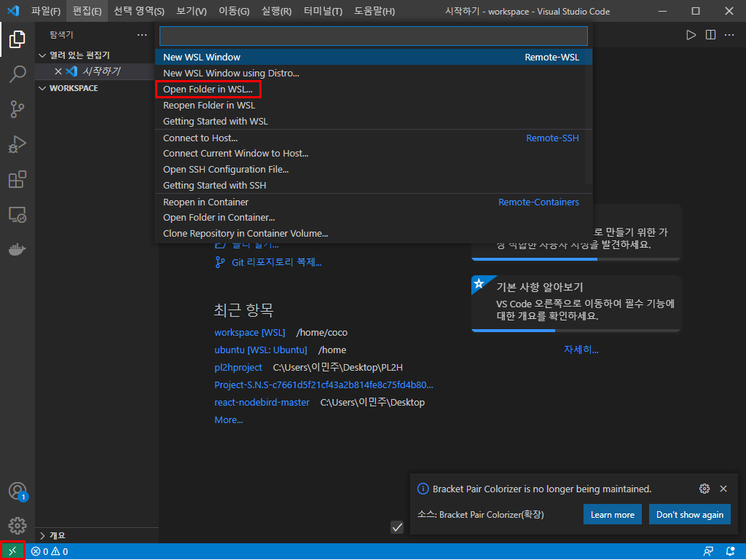Viewport: 746px width, 560px height.
Task: Open the 터미널(T) menu
Action: 323,11
